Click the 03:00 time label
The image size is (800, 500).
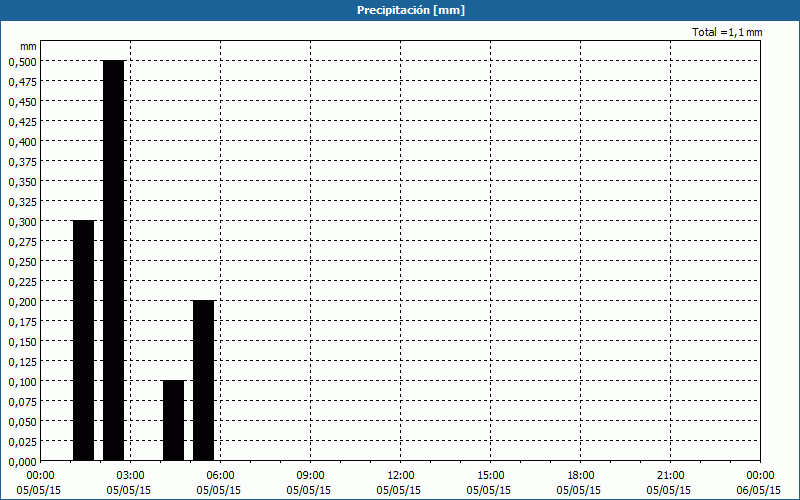pyautogui.click(x=131, y=476)
